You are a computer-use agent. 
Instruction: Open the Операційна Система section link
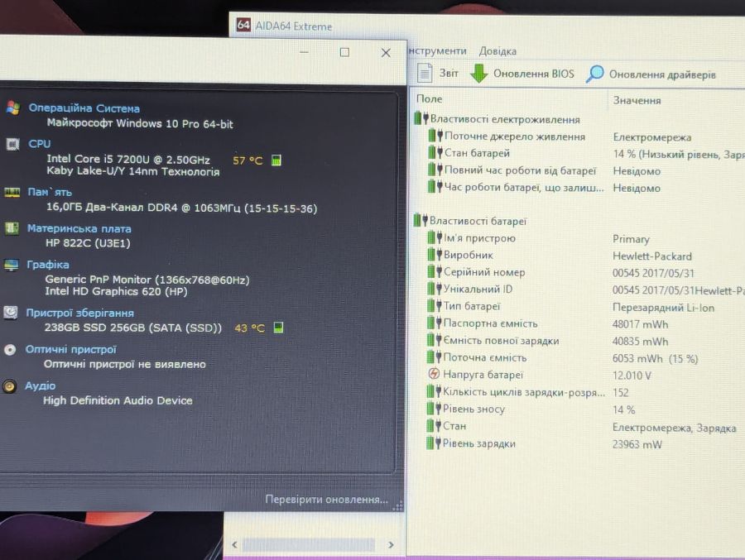click(84, 108)
